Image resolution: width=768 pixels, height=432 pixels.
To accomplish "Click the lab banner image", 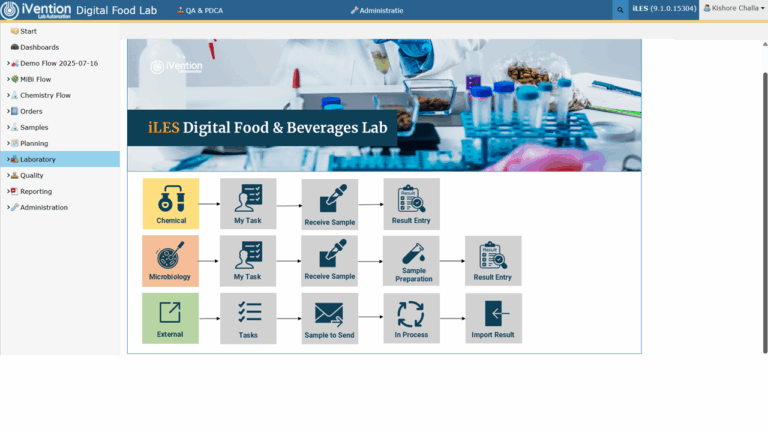I will tap(384, 105).
